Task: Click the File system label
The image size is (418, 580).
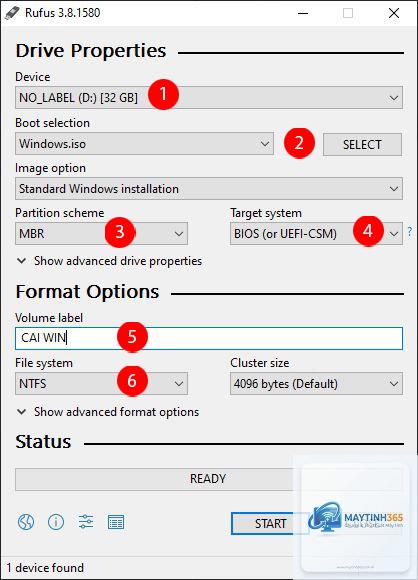Action: (x=44, y=363)
